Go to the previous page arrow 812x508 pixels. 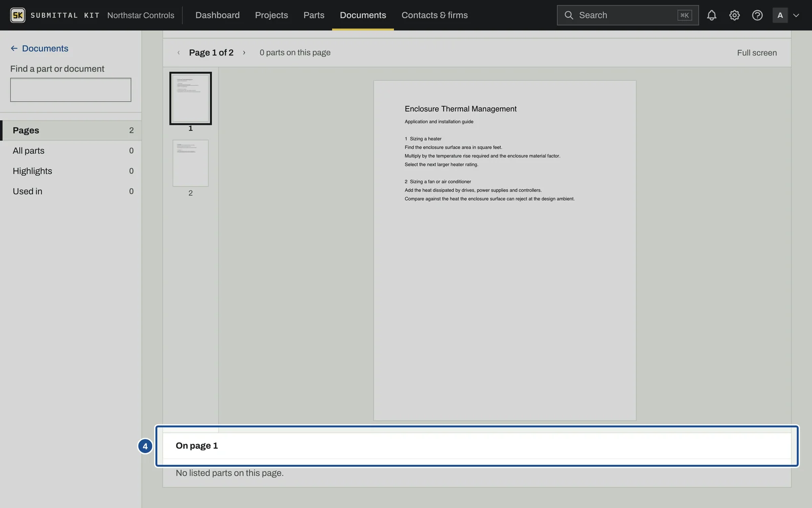(179, 52)
